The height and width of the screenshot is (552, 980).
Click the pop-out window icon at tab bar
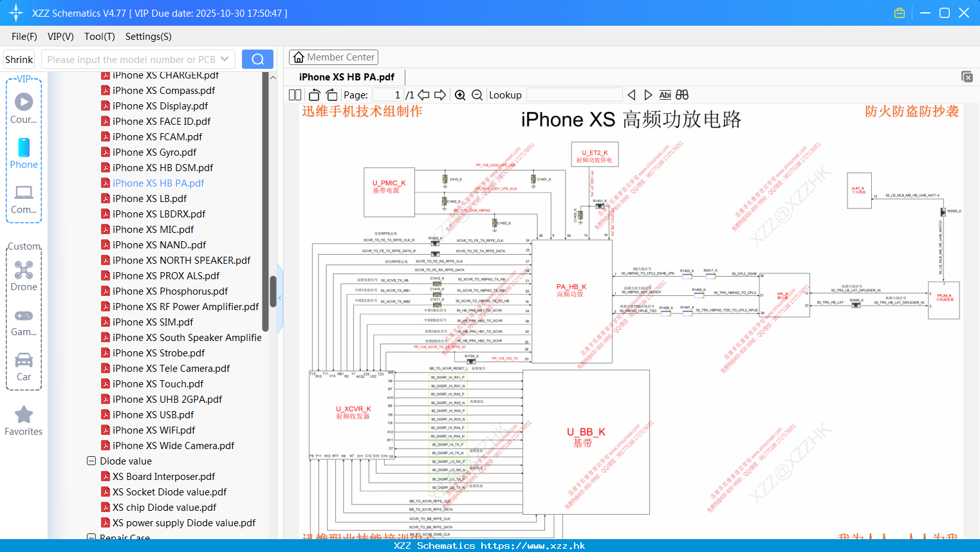(x=967, y=77)
